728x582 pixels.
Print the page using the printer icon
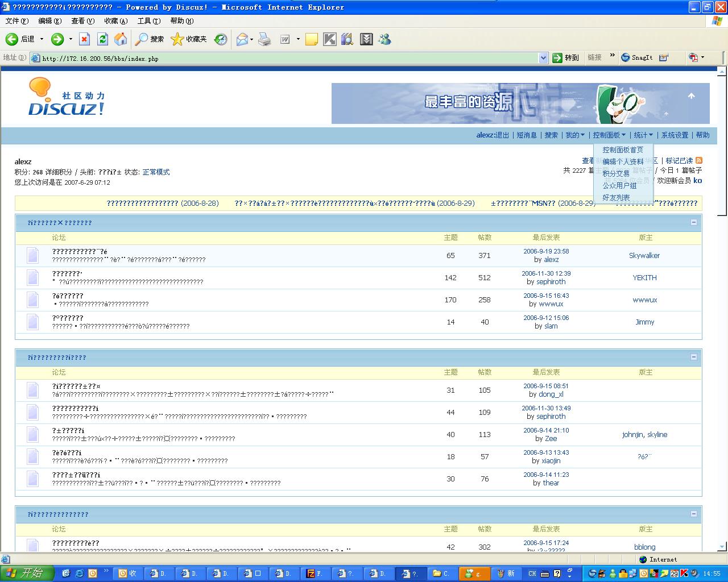[x=264, y=39]
